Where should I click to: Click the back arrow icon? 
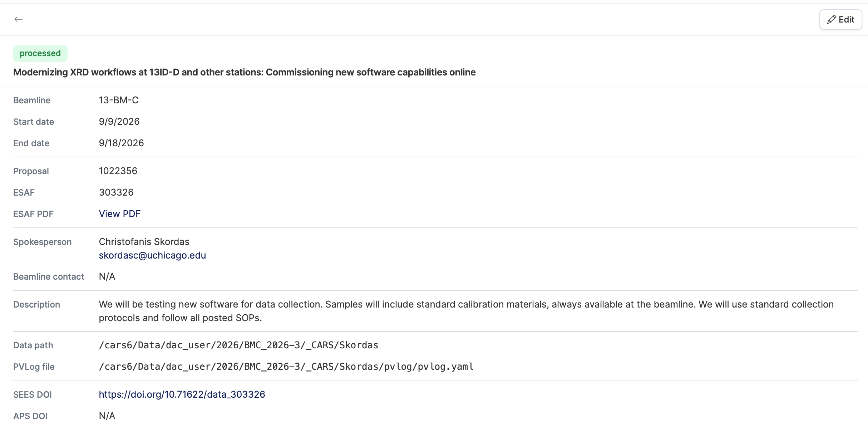(x=19, y=19)
